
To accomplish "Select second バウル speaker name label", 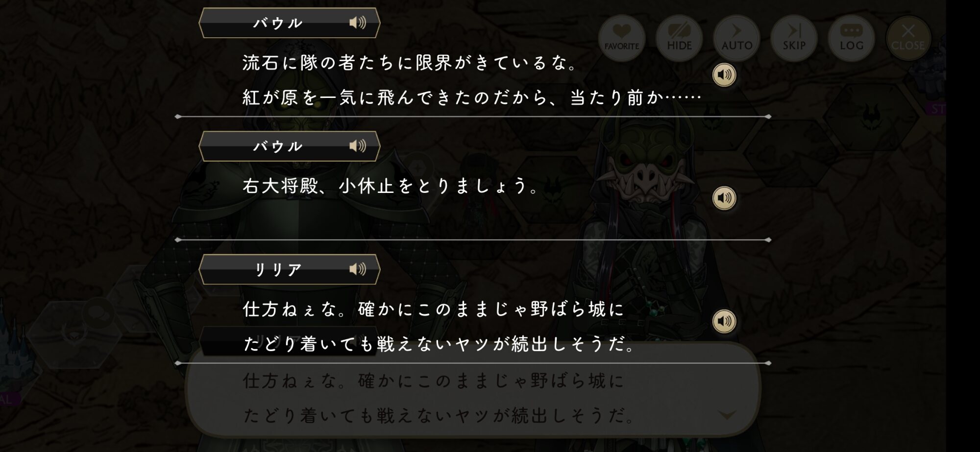I will coord(278,146).
